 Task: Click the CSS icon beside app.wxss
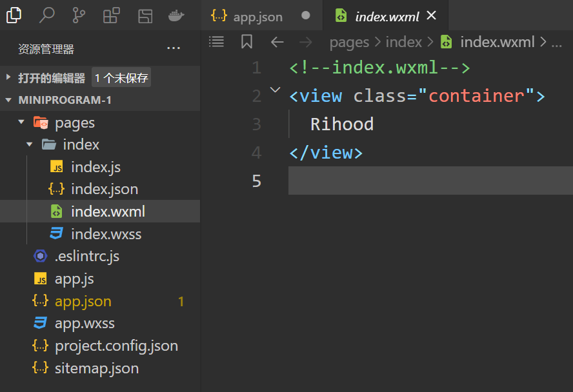coord(40,323)
